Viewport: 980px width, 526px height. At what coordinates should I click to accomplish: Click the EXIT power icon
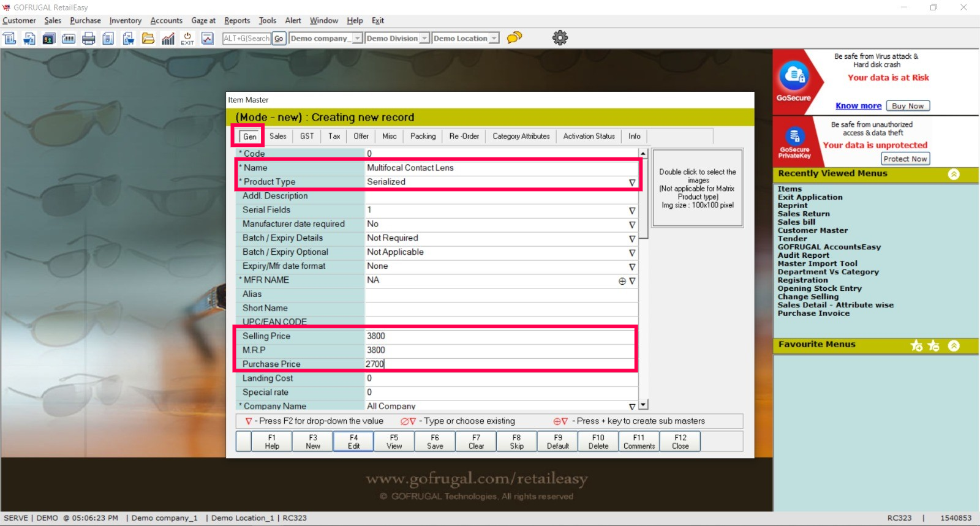point(187,39)
